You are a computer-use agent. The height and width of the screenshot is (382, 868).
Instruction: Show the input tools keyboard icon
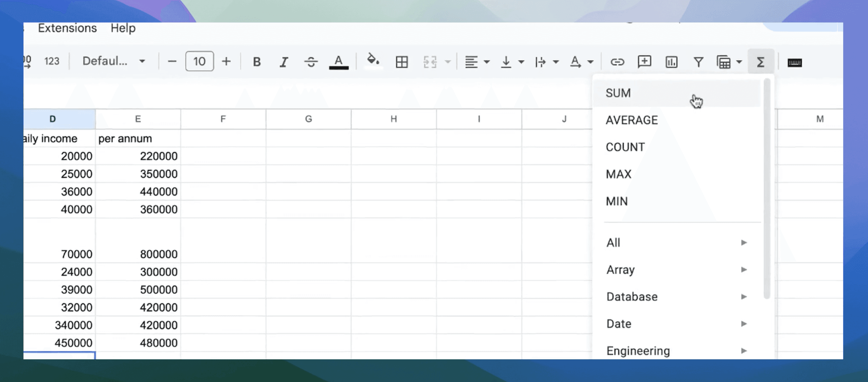pyautogui.click(x=795, y=62)
